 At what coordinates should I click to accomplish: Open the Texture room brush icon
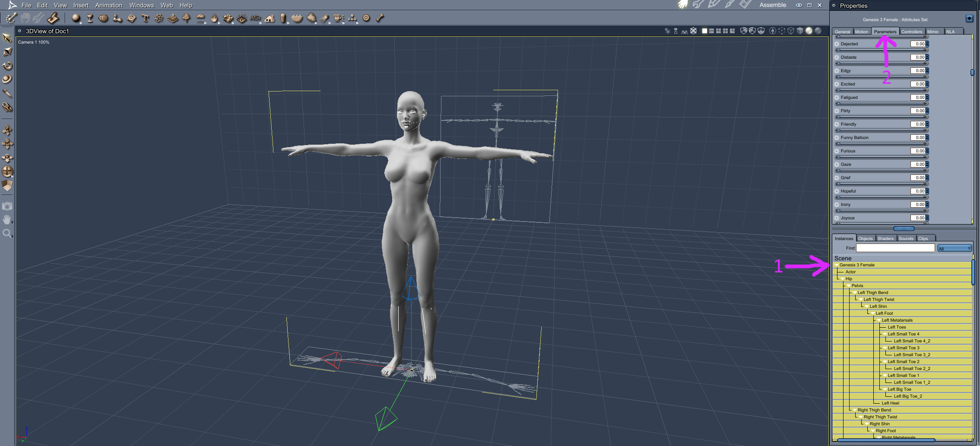point(730,5)
